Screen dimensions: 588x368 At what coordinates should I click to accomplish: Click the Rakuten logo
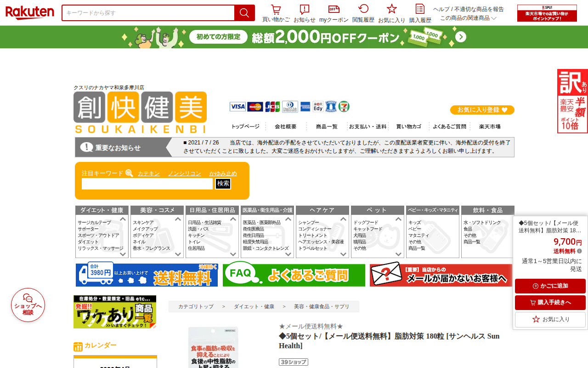click(30, 12)
